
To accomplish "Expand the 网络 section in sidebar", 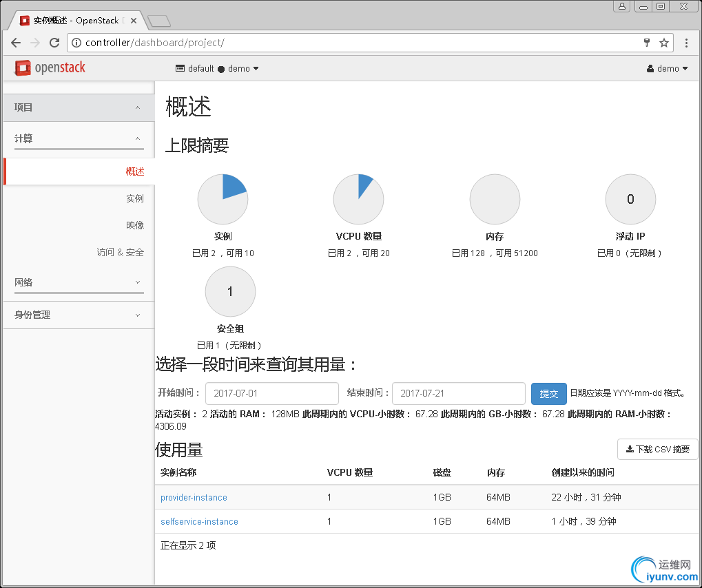I will coord(79,282).
